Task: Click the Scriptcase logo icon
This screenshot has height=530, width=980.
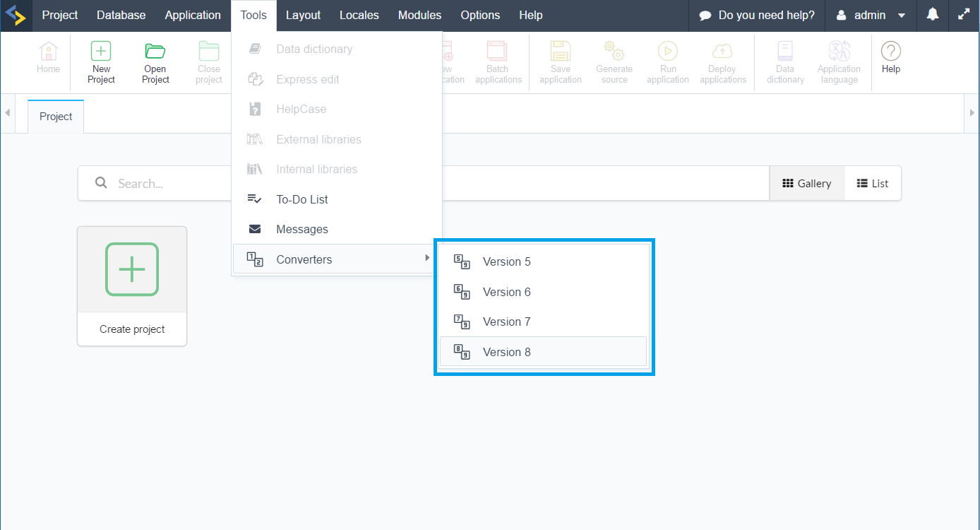Action: (x=16, y=15)
